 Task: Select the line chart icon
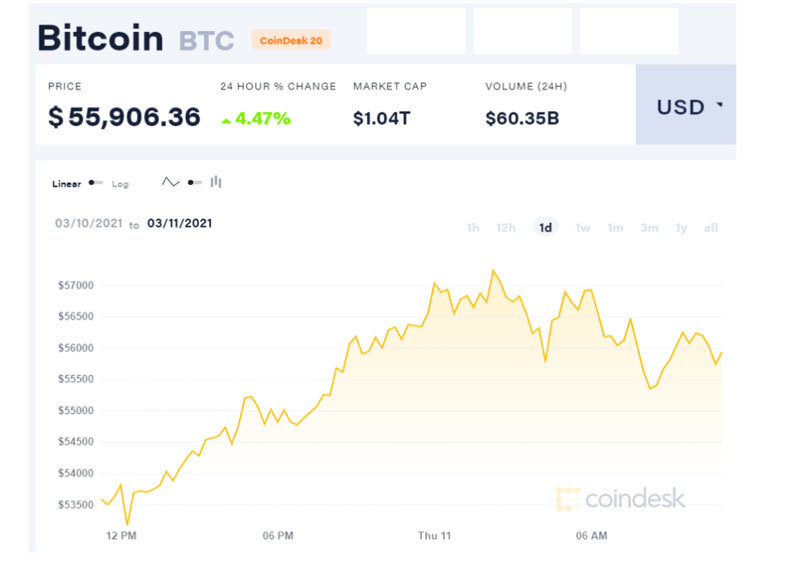[170, 183]
